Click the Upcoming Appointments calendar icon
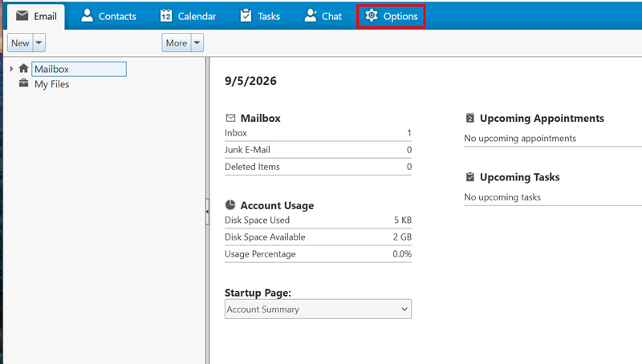 (x=470, y=118)
